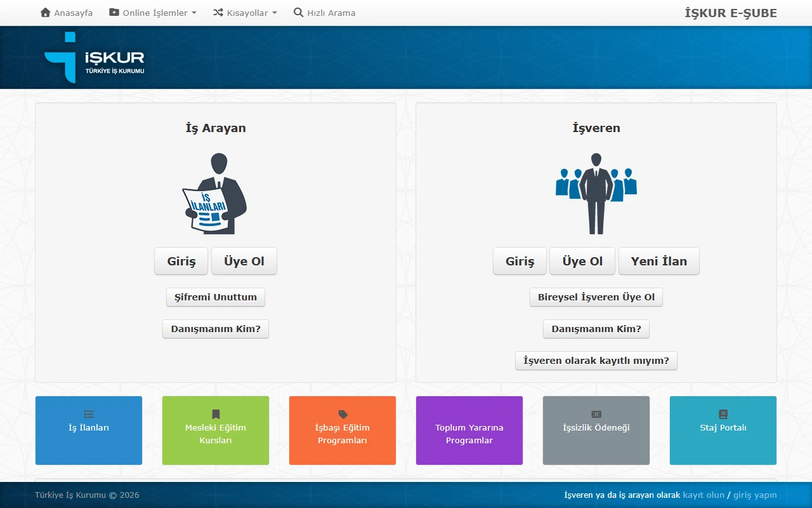Click the tag icon on İşbaşı Eğitim Programları

tap(343, 414)
